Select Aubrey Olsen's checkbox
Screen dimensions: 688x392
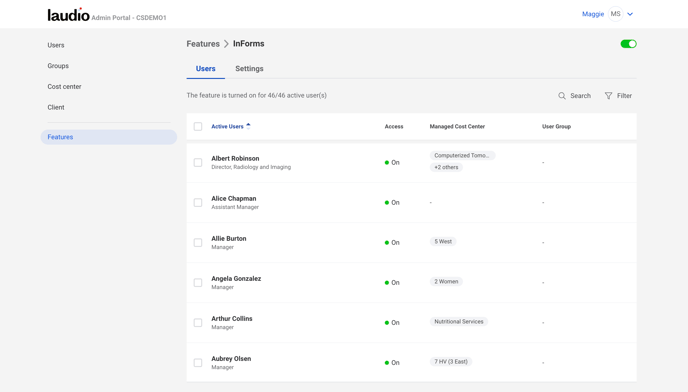198,363
